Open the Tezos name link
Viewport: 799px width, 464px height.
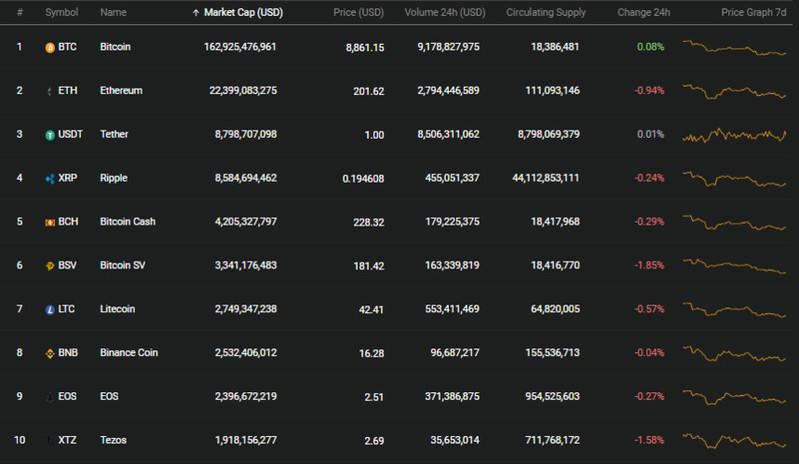click(x=114, y=440)
